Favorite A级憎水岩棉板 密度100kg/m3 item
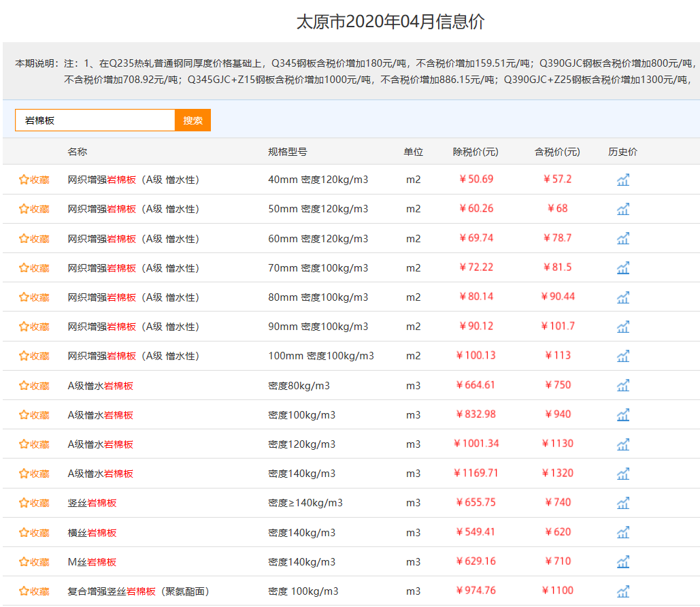This screenshot has height=607, width=700. click(34, 415)
